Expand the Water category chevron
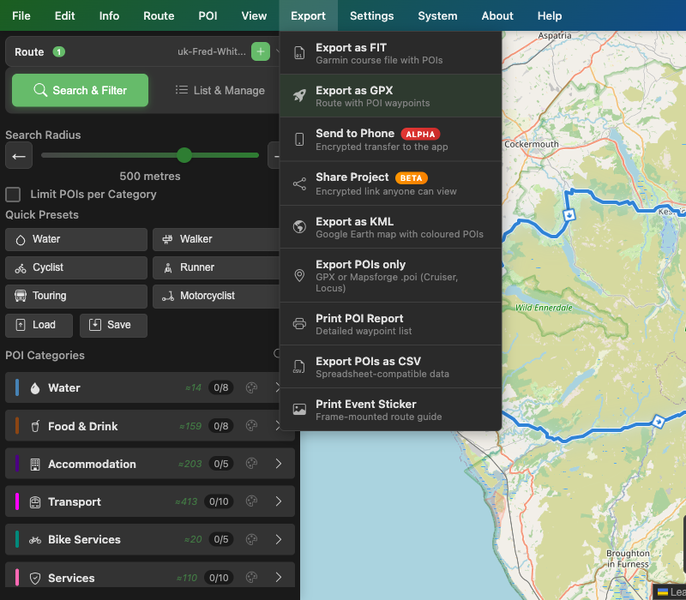The width and height of the screenshot is (686, 600). tap(277, 387)
